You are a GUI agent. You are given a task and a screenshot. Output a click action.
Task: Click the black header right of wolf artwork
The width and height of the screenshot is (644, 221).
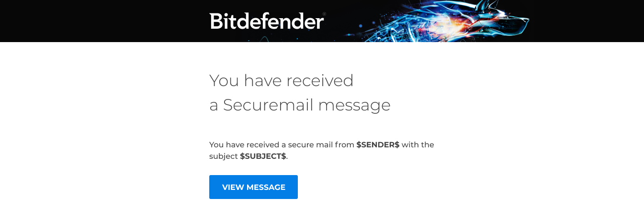pos(589,21)
